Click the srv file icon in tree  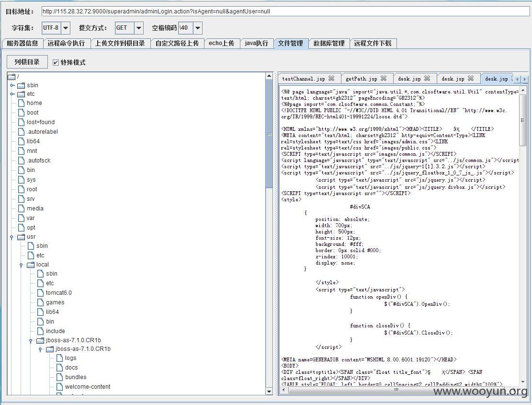pos(21,198)
